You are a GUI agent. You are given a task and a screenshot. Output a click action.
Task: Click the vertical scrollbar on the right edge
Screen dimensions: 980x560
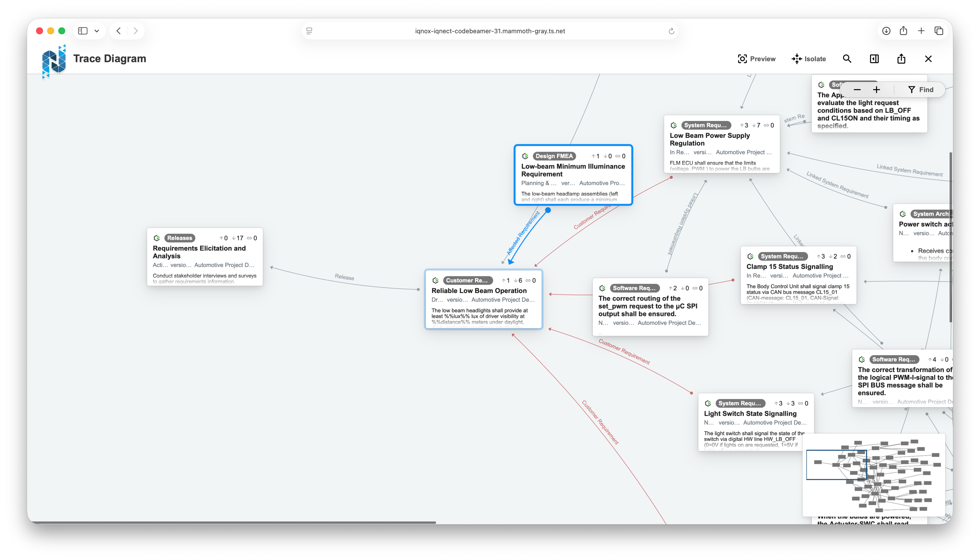950,237
